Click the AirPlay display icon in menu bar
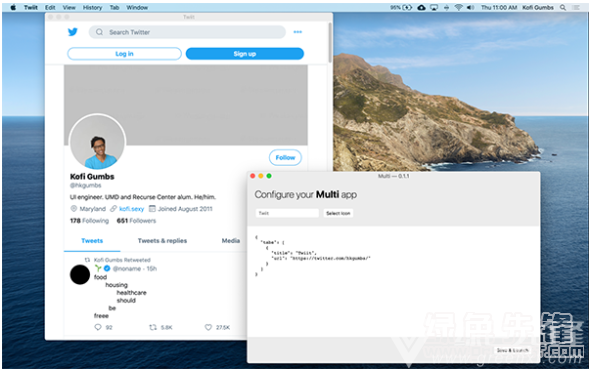Screen dimensions: 593x372 [434, 7]
